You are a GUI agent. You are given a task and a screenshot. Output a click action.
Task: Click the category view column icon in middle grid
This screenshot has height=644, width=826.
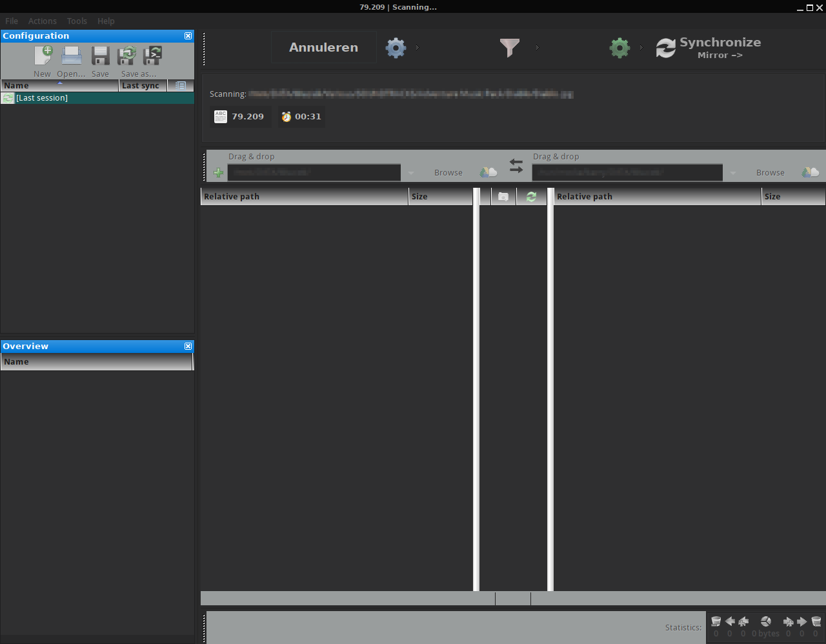(503, 197)
